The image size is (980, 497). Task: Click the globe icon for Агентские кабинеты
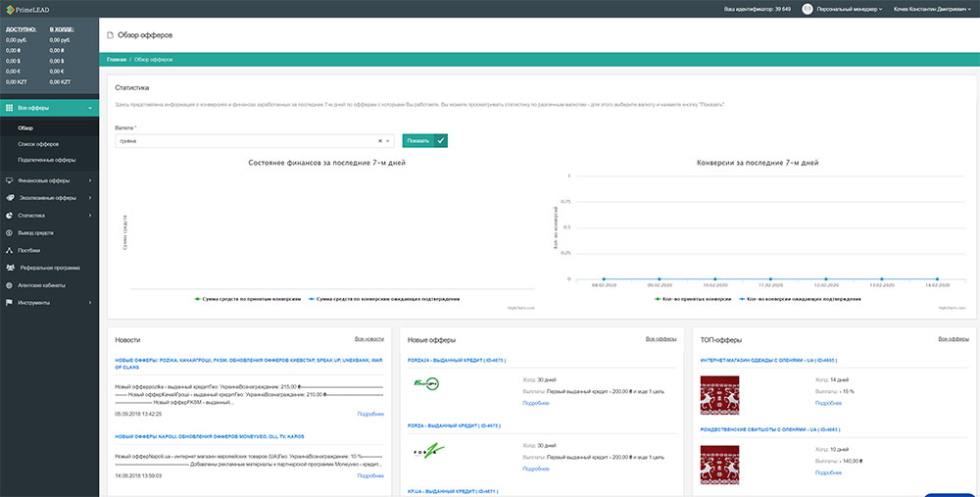10,285
